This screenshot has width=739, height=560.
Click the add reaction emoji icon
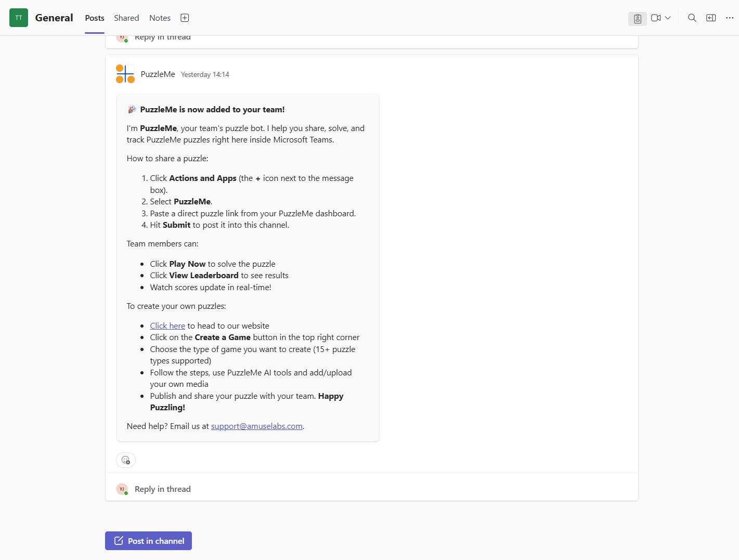[x=126, y=460]
